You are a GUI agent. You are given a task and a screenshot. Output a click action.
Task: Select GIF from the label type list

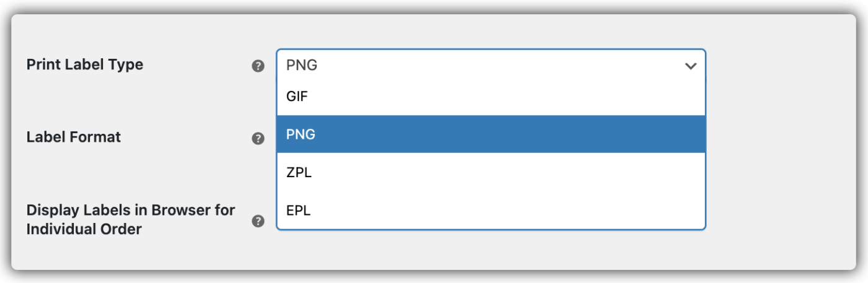point(491,97)
